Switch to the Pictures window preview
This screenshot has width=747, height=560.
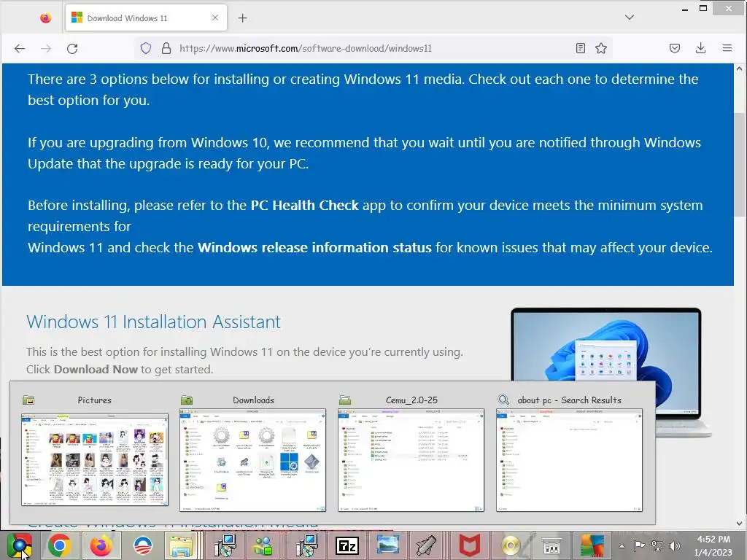pos(95,459)
